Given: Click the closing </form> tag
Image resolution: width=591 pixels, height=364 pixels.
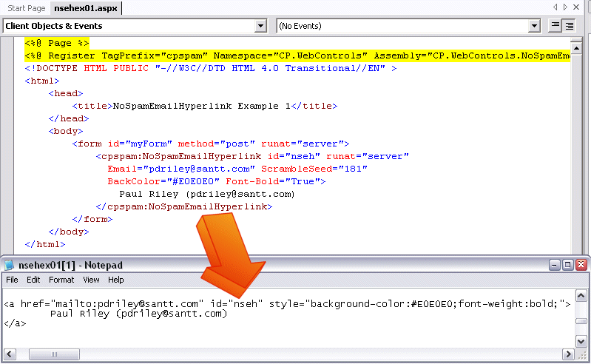Looking at the screenshot, I should pos(92,219).
